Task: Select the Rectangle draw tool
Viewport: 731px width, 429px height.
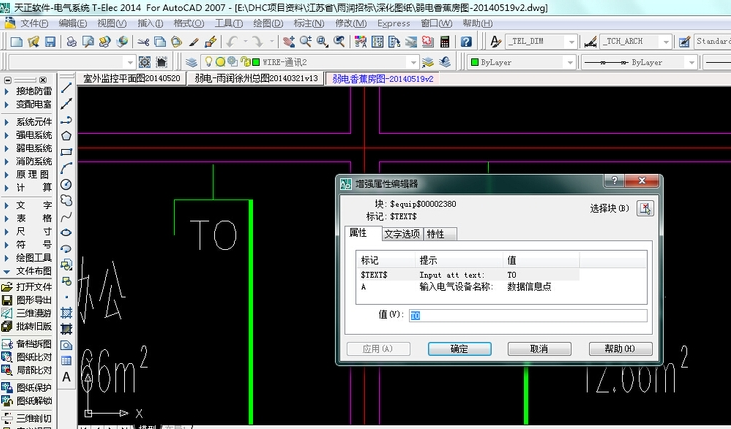Action: pyautogui.click(x=66, y=152)
